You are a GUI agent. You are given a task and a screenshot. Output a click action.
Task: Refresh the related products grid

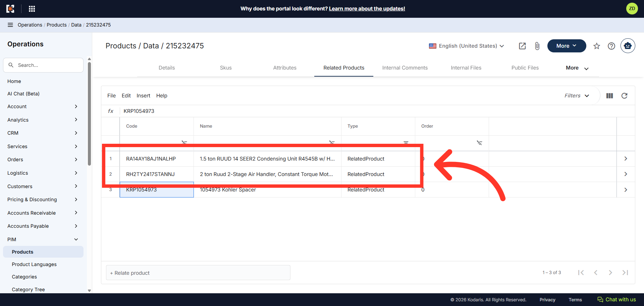[x=625, y=96]
